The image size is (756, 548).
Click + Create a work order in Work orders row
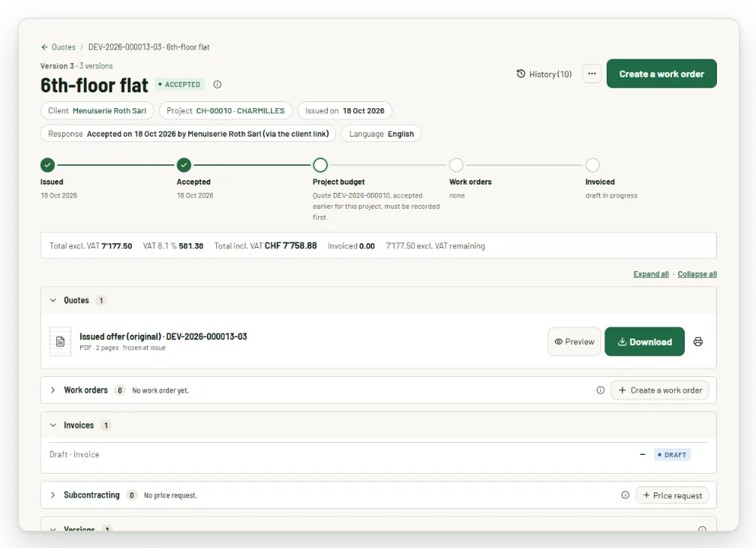coord(660,390)
